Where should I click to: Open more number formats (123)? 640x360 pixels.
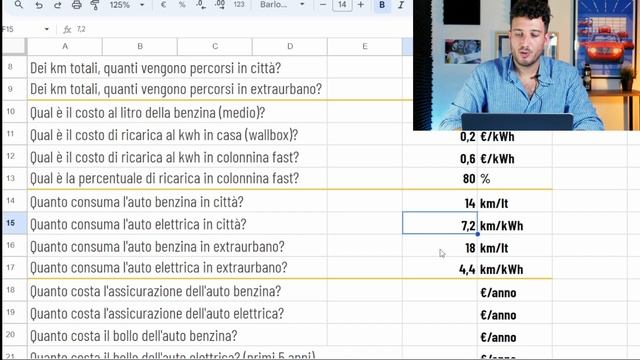pyautogui.click(x=239, y=5)
